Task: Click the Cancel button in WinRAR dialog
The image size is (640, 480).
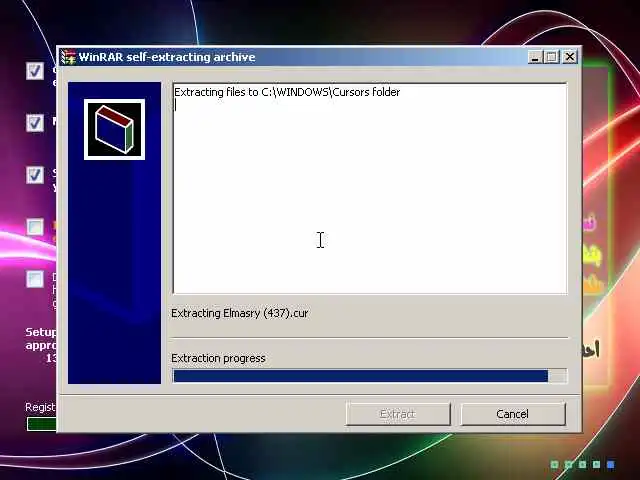Action: tap(513, 414)
